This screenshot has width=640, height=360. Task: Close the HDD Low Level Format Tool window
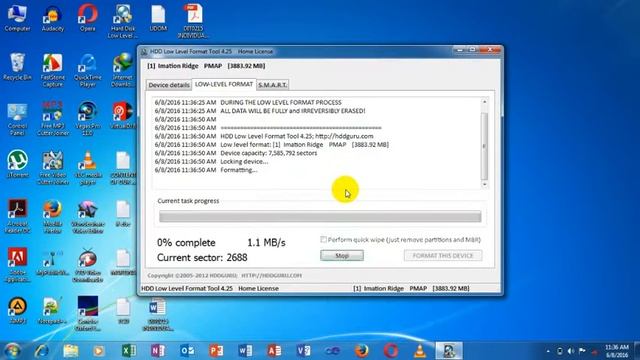click(490, 50)
